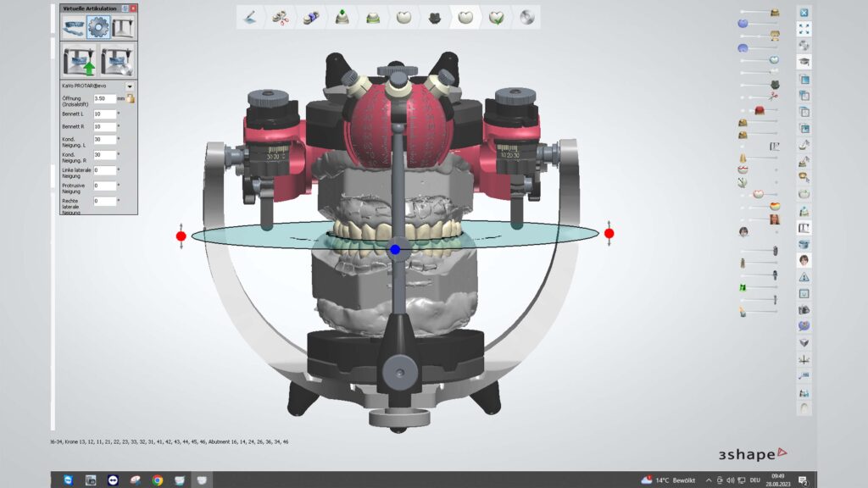This screenshot has height=488, width=868.
Task: Click the fullscreen arrows icon at top right
Action: (x=804, y=29)
